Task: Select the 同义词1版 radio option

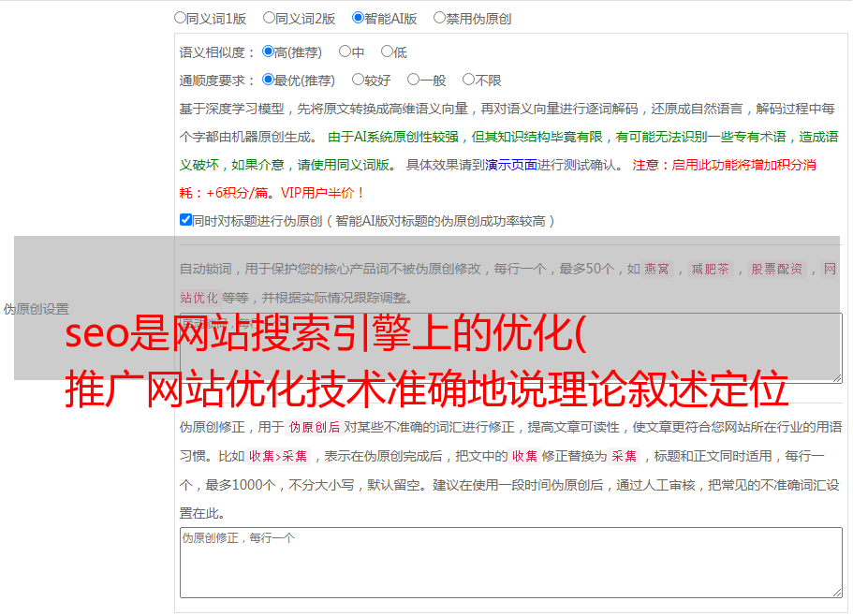Action: tap(180, 18)
